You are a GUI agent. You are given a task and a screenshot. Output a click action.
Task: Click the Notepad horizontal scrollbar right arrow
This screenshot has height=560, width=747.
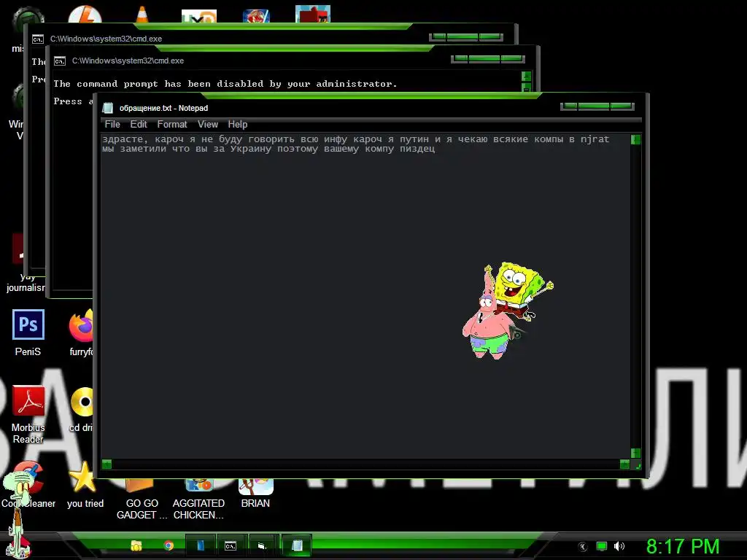pyautogui.click(x=624, y=464)
